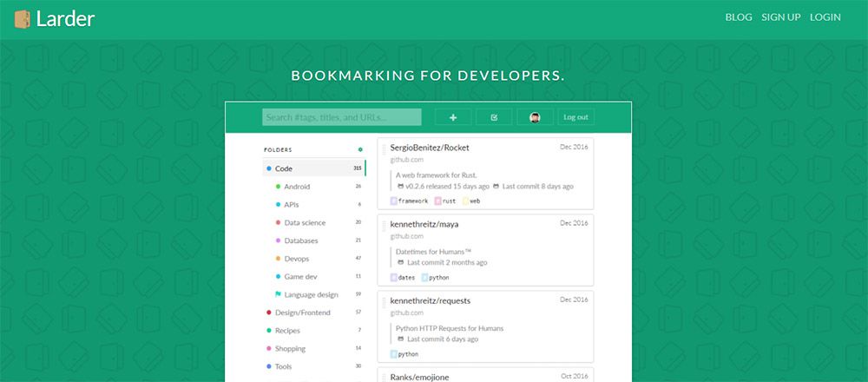Click 'Oct 2016' date on the emojione card
Viewport: 868px width, 382px height.
[575, 376]
